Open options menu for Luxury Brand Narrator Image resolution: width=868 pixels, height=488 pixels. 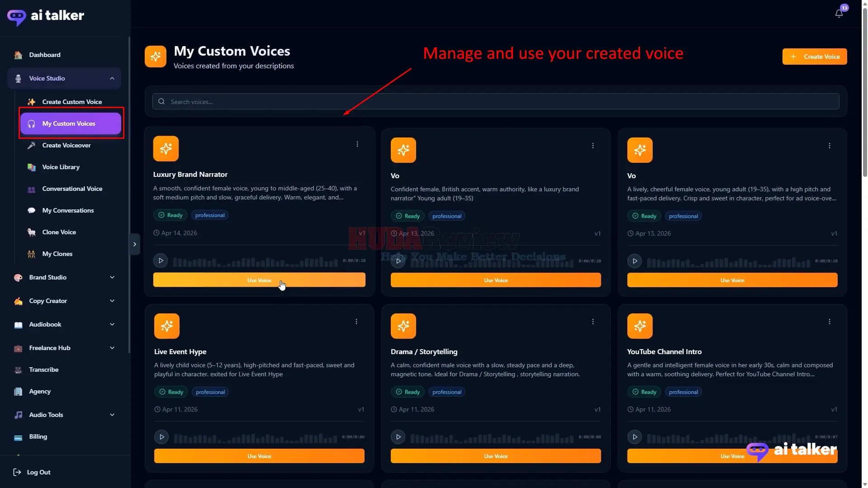coord(357,144)
